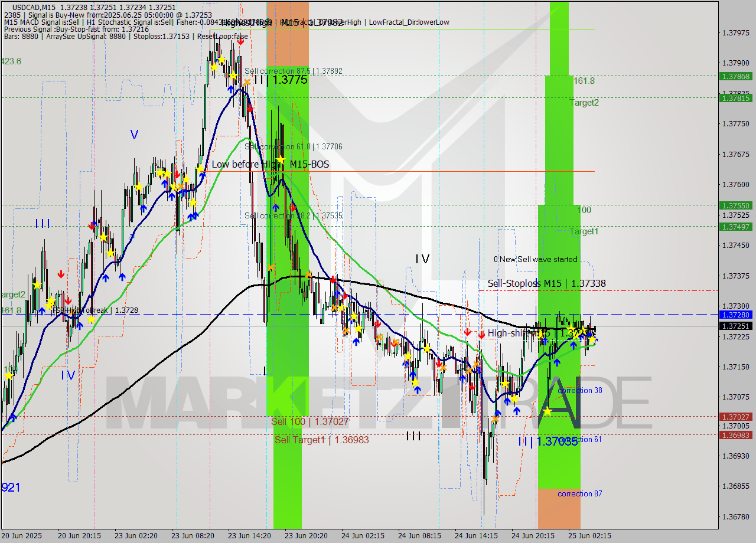
Task: Click the orange X marker near High-shift M15 label
Action: [475, 364]
